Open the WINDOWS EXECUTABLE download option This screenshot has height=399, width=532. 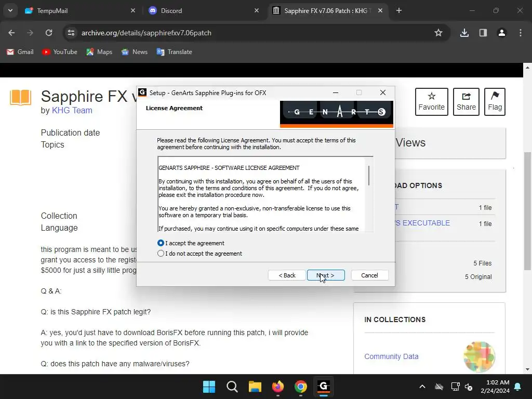coord(422,223)
